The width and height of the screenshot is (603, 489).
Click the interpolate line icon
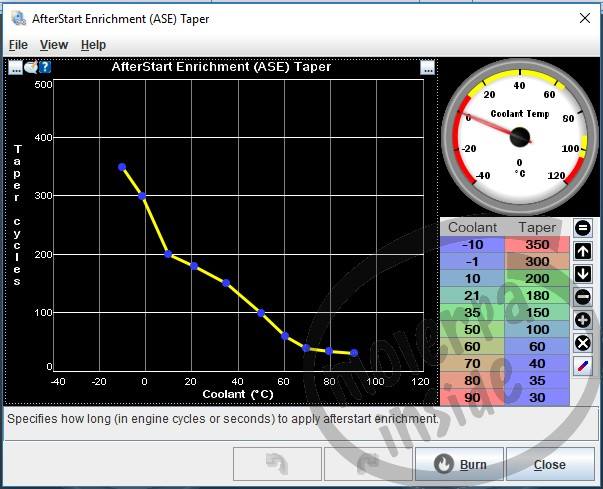583,366
